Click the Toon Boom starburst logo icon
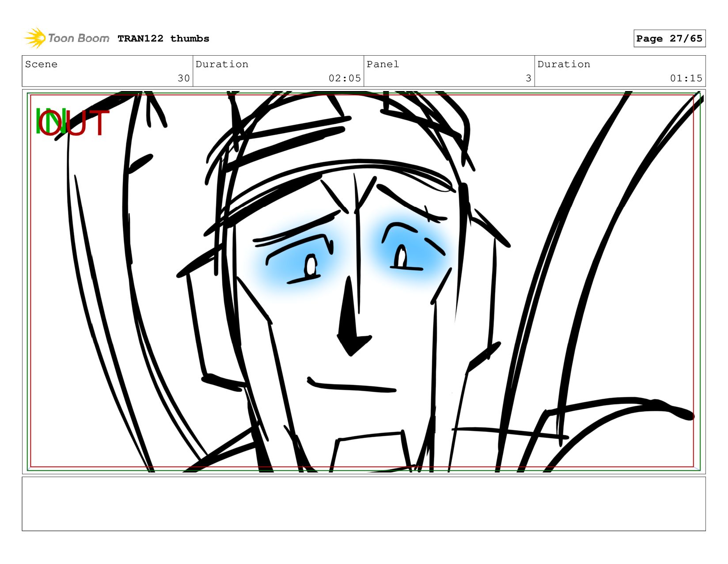Screen dimensions: 728x564 pos(34,38)
